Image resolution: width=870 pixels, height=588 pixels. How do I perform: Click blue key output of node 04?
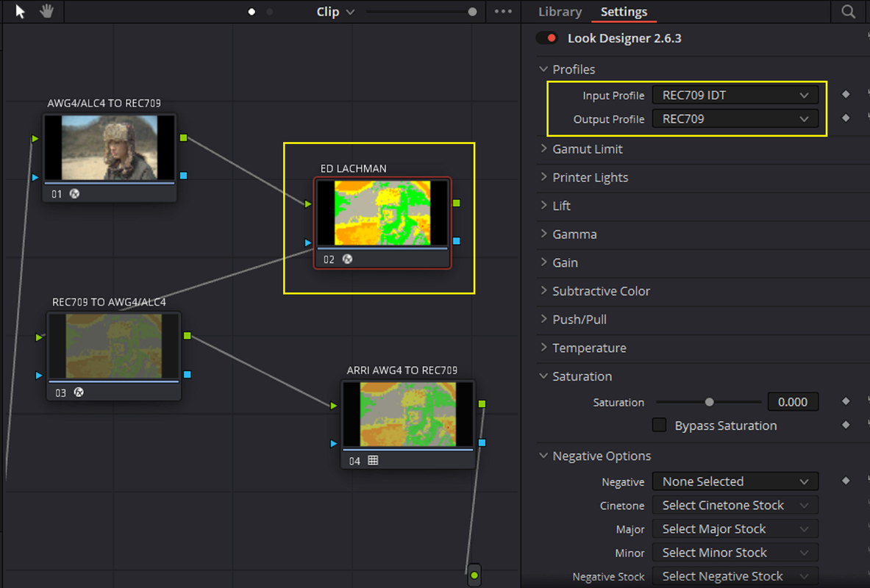coord(482,442)
